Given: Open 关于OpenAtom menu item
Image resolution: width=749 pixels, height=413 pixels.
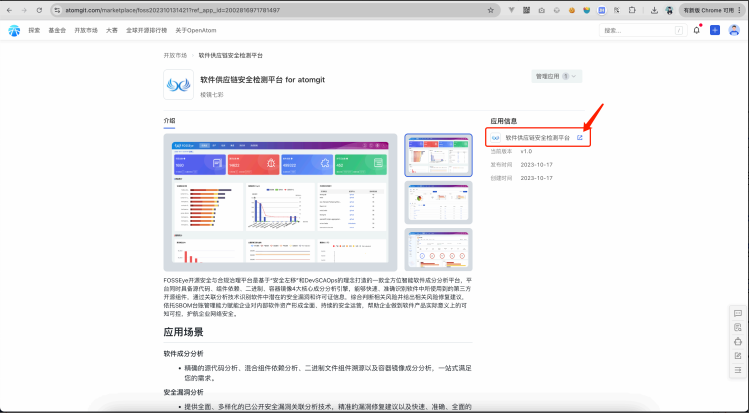Looking at the screenshot, I should [x=196, y=30].
